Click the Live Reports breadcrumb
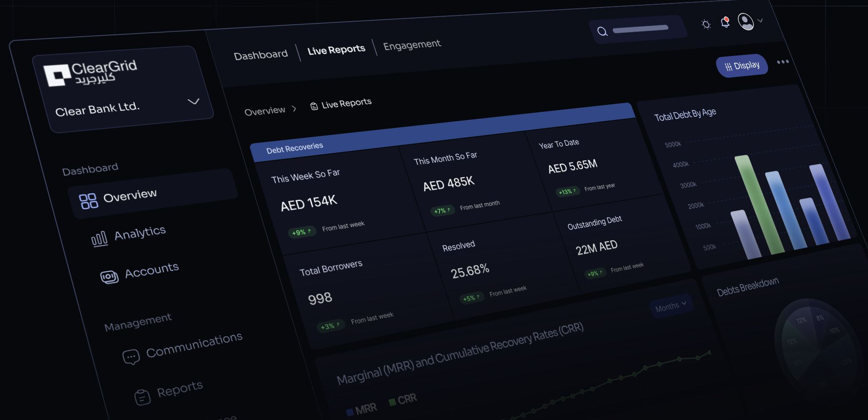The image size is (868, 420). 346,103
